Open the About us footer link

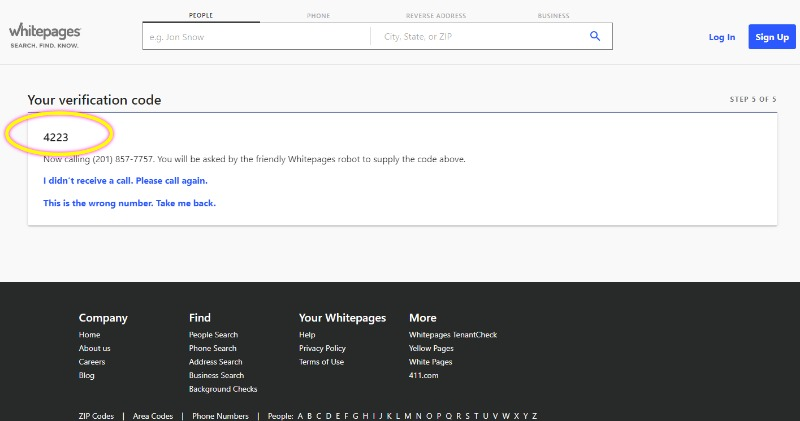94,348
